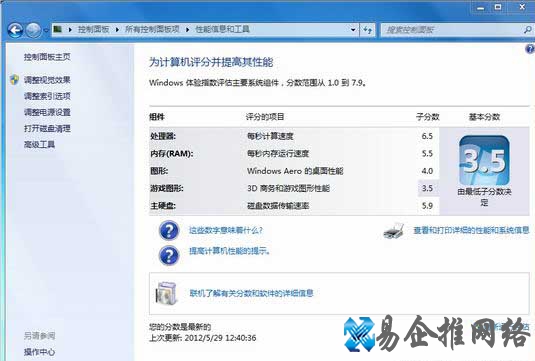Select 所有控制面板项 breadcrumb
Screen dimensions: 535x361
[x=152, y=29]
